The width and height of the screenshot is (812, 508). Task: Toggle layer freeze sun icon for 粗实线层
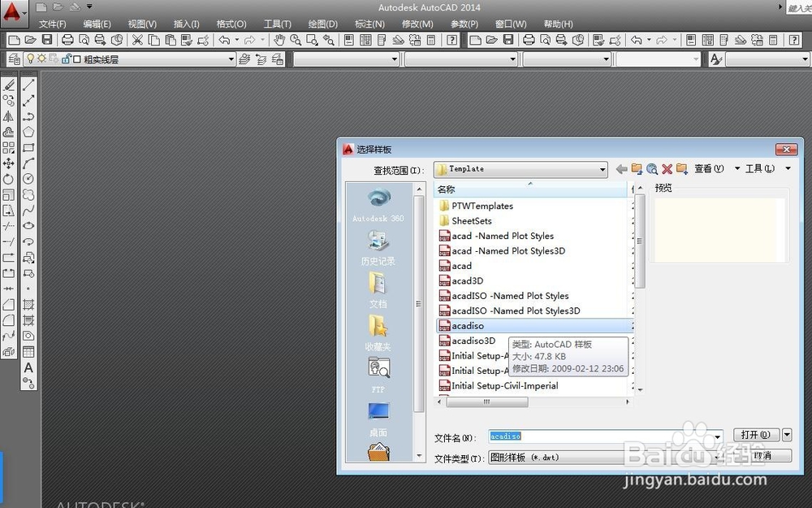tap(41, 59)
